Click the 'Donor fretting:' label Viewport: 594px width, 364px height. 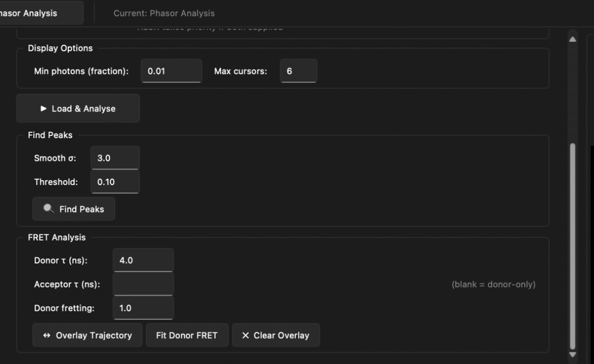[x=64, y=308]
